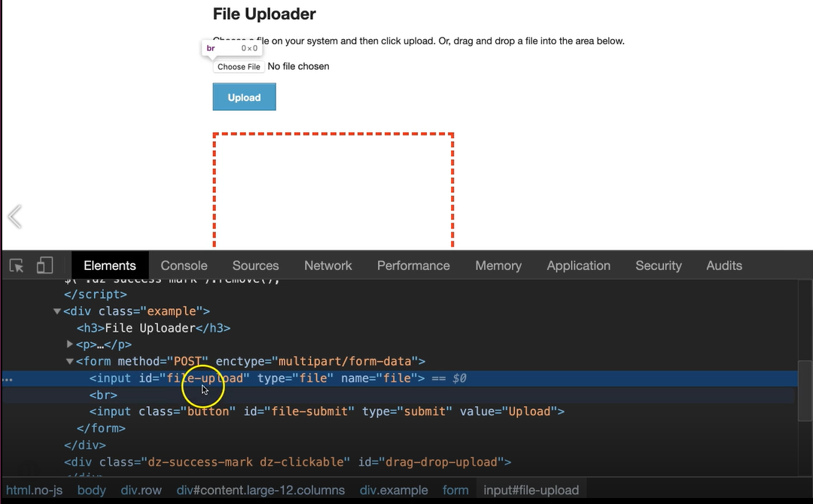813x504 pixels.
Task: Select input#file-upload breadcrumb
Action: 531,490
